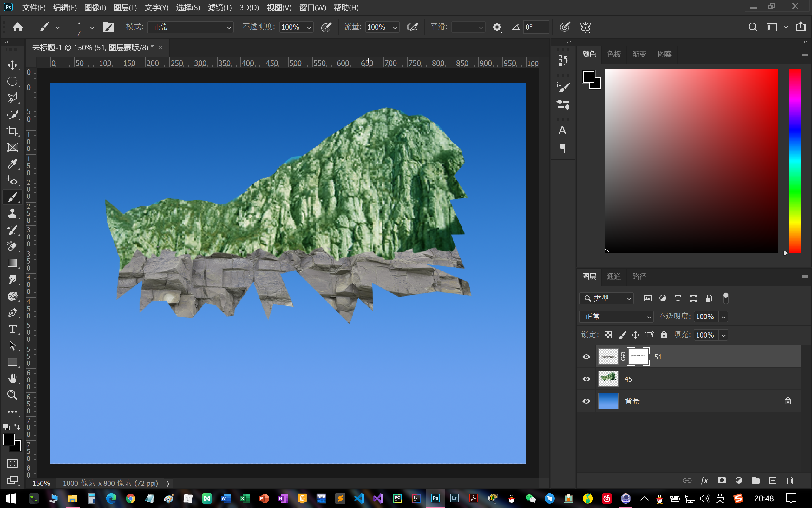
Task: Click the foreground color swatch in toolbar
Action: coord(9,439)
